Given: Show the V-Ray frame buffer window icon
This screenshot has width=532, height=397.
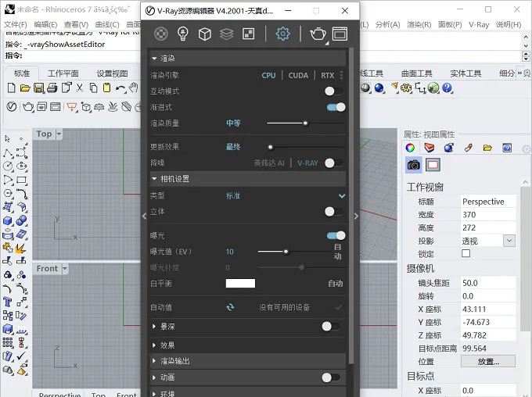Looking at the screenshot, I should [x=340, y=34].
